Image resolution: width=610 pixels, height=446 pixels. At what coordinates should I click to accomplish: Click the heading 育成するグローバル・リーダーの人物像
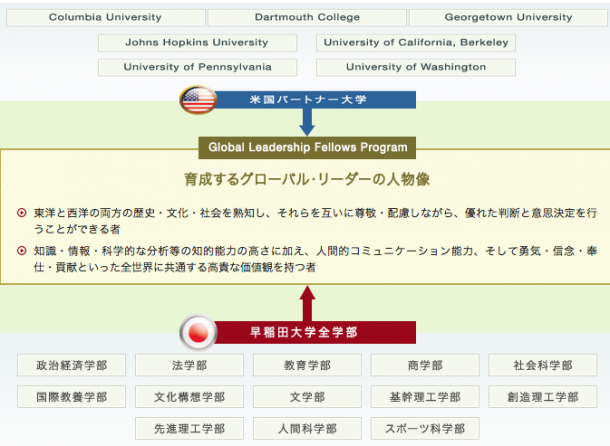coord(307,179)
